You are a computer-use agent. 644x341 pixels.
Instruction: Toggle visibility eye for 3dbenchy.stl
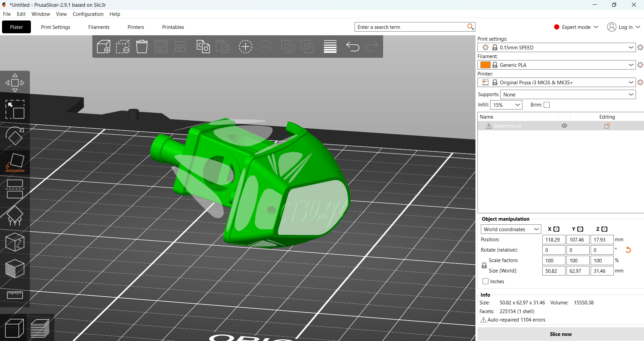(x=564, y=126)
